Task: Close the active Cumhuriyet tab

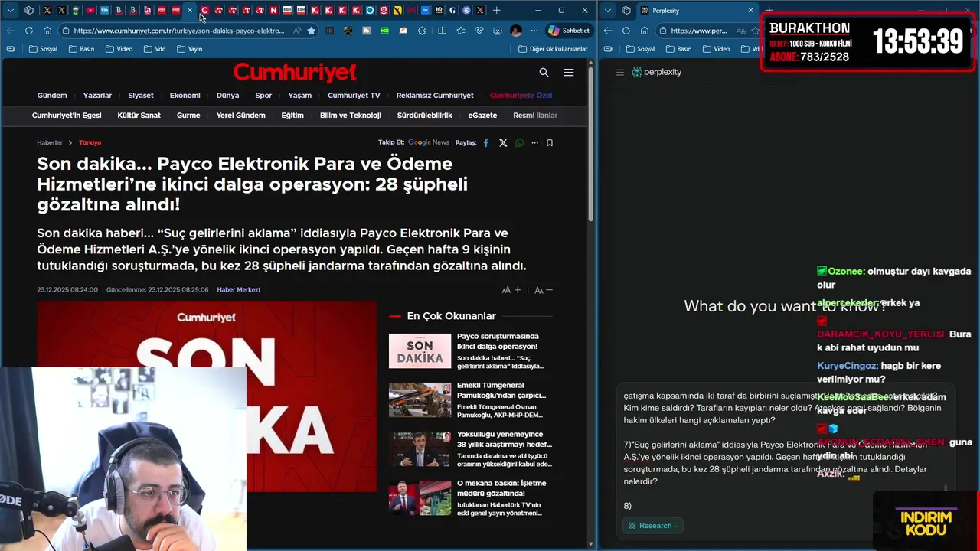Action: click(190, 10)
